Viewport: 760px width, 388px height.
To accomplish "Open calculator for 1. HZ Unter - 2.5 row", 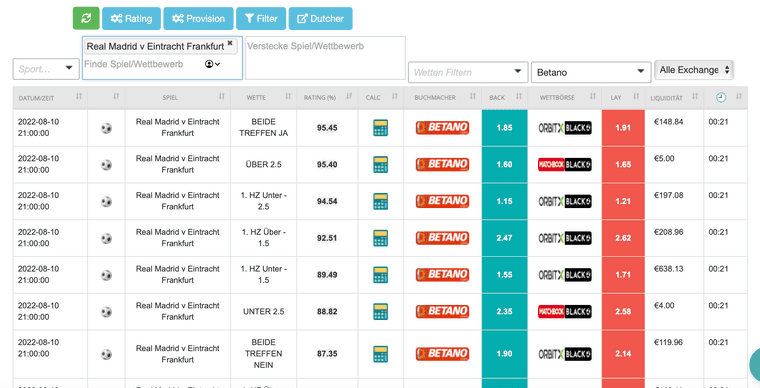I will point(380,202).
